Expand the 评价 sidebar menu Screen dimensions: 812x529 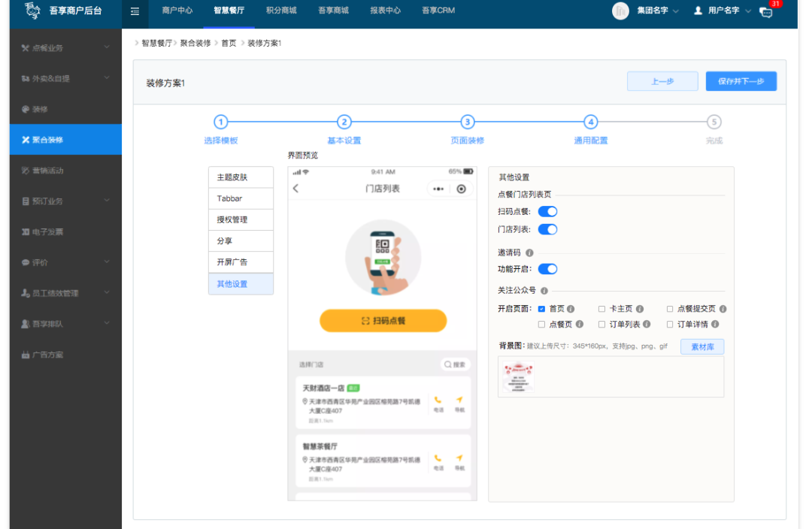[x=65, y=262]
